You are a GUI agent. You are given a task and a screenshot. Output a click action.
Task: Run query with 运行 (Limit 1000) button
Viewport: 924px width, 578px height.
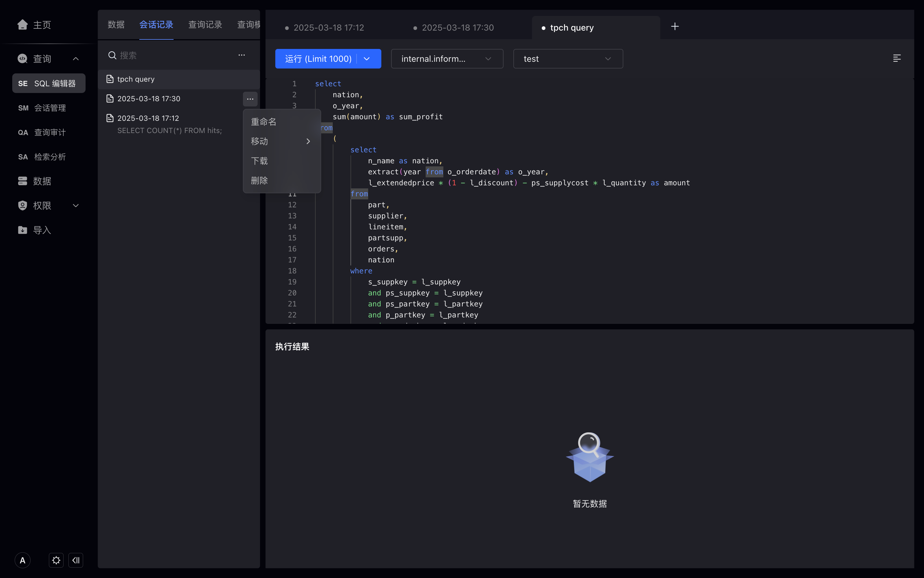pos(318,59)
